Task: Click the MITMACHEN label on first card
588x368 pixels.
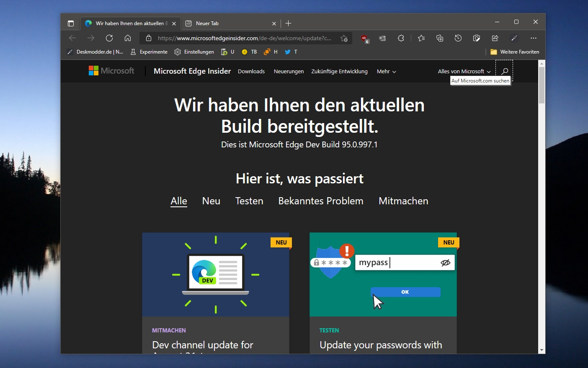Action: 169,330
